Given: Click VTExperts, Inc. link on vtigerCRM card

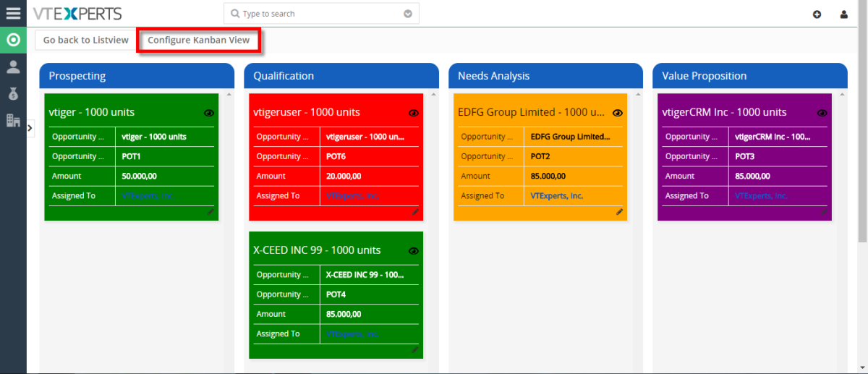Looking at the screenshot, I should [x=761, y=195].
